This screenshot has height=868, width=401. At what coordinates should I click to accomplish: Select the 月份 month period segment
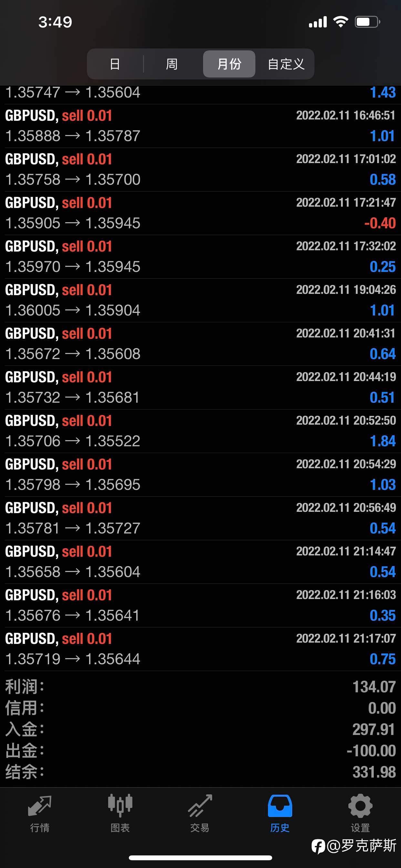tap(229, 64)
